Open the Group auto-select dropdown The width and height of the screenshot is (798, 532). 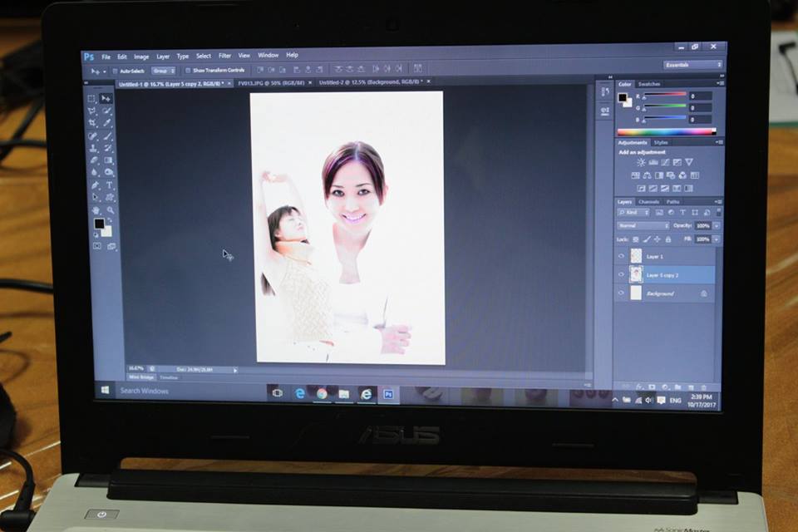tap(164, 71)
